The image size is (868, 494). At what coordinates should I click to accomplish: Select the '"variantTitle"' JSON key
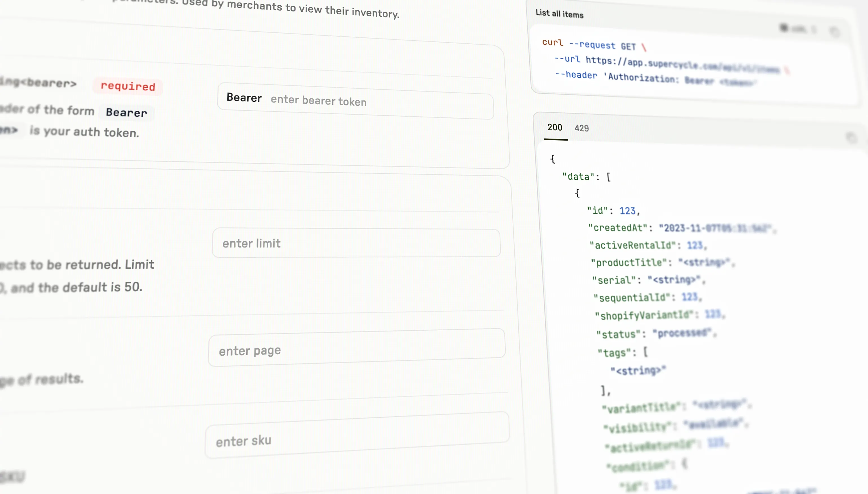pyautogui.click(x=641, y=408)
